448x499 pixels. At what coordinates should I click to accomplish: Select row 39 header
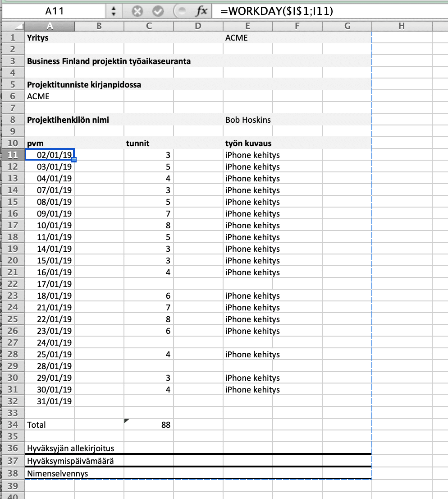pos(13,486)
